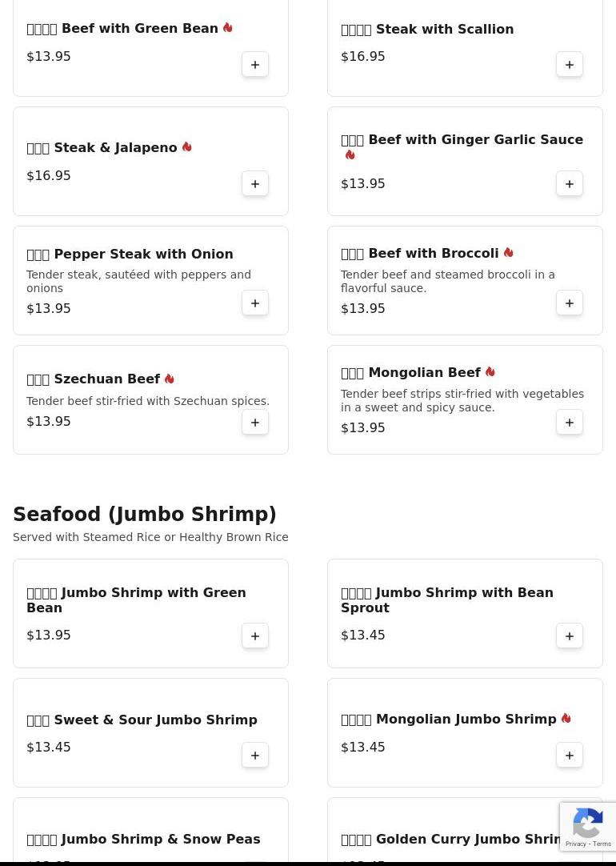Click the reCAPTCHA badge

(x=588, y=827)
